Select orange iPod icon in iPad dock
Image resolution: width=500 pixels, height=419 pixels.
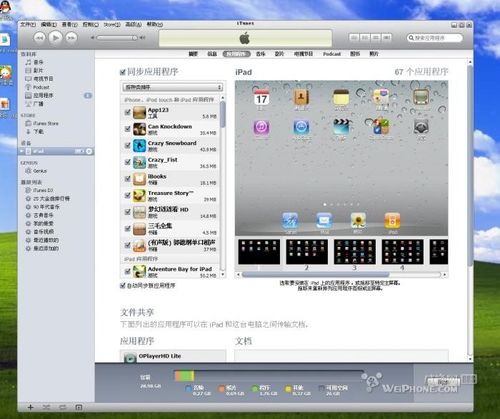pyautogui.click(x=392, y=221)
